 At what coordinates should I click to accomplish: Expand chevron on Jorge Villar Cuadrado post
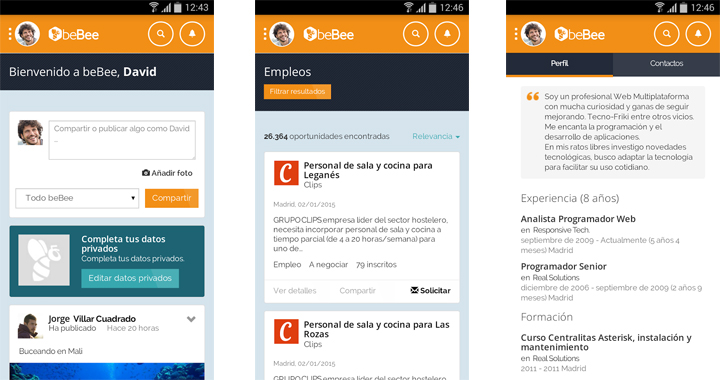pyautogui.click(x=191, y=319)
